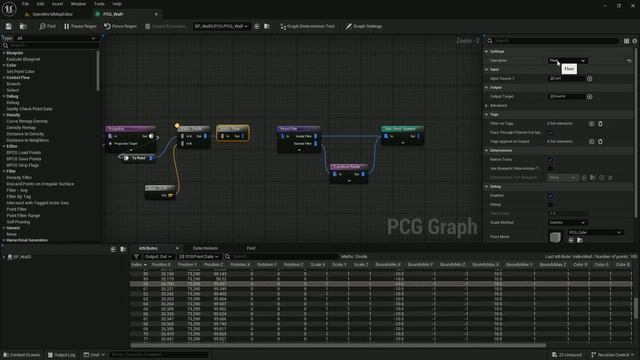This screenshot has height=360, width=640.
Task: Toggle the Native Tests checkbox
Action: pyautogui.click(x=550, y=160)
